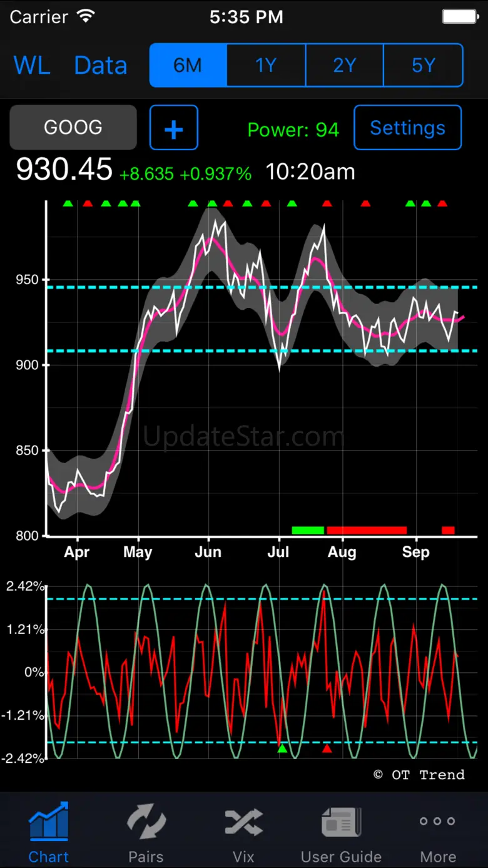The height and width of the screenshot is (868, 488).
Task: Switch chart to 5Y range
Action: [x=423, y=65]
